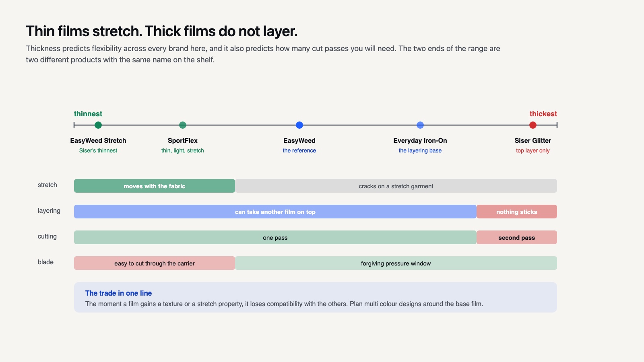The image size is (644, 362).
Task: Click the 'thinnest' label
Action: click(x=88, y=114)
